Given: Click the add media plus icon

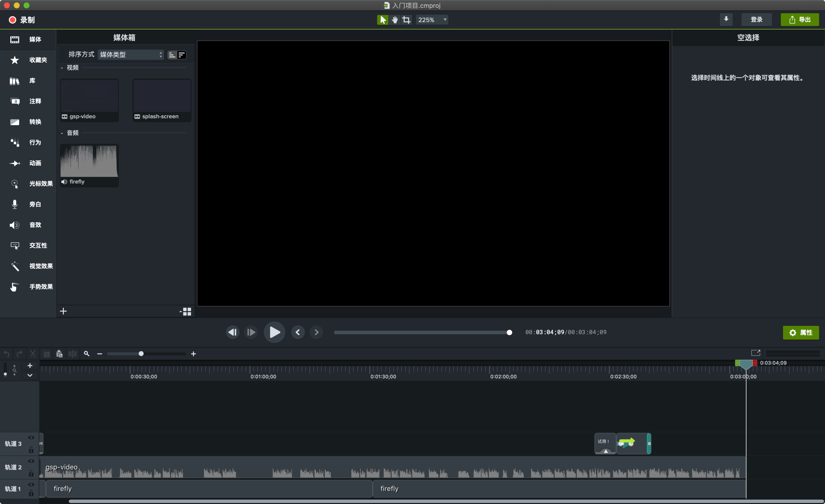Looking at the screenshot, I should (x=63, y=311).
